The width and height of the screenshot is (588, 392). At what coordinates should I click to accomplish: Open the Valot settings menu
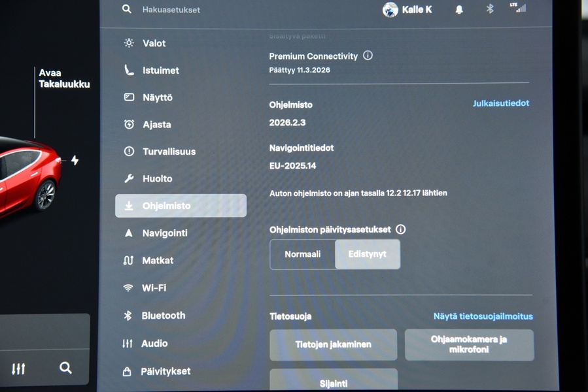pos(154,43)
